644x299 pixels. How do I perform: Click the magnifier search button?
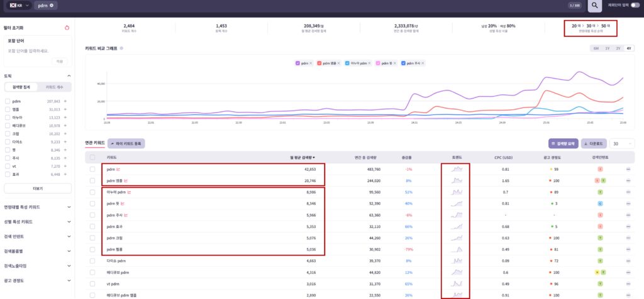point(594,6)
